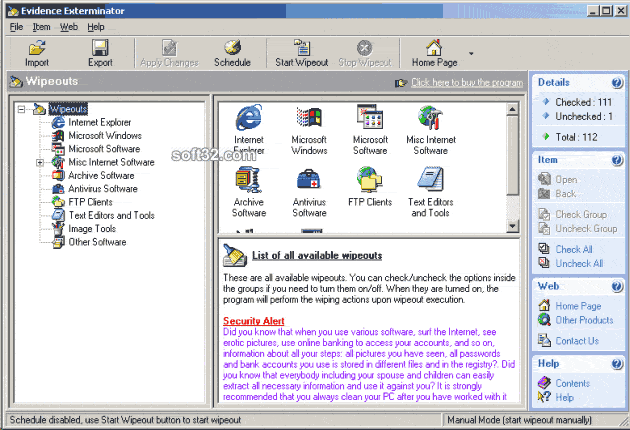Select Other Software in the tree

(x=97, y=242)
